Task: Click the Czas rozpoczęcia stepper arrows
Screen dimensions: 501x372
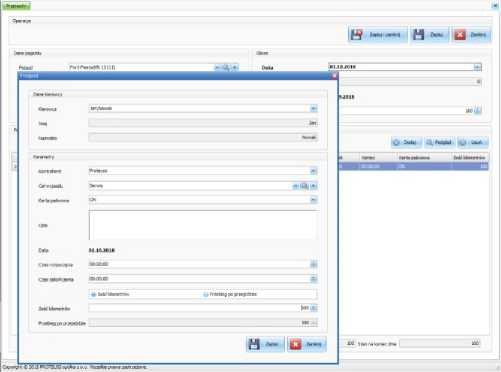Action: [x=313, y=264]
